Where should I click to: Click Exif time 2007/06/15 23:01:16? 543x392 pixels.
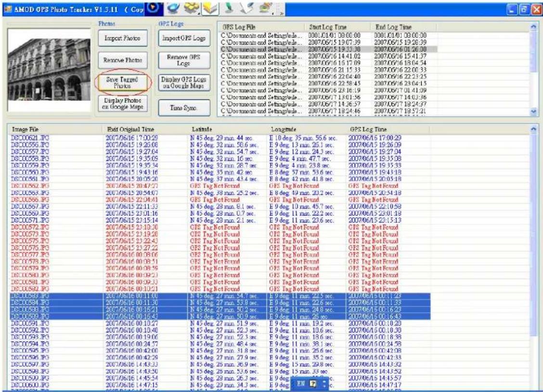(131, 214)
